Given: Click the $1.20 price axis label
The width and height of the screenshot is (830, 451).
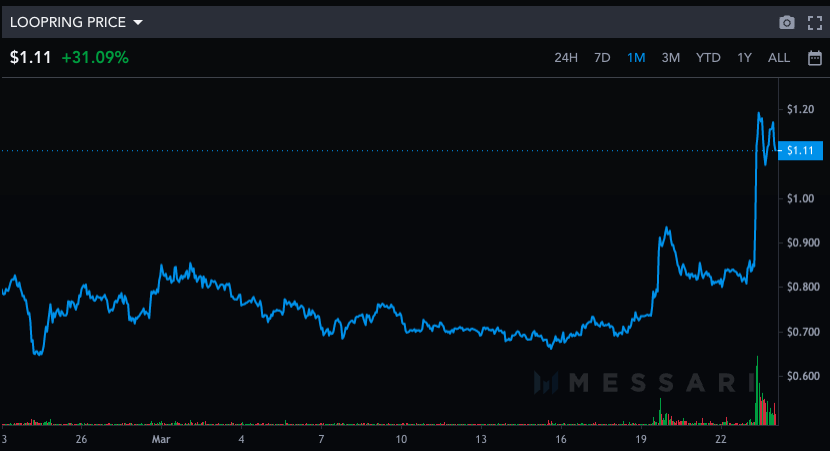Looking at the screenshot, I should [800, 109].
